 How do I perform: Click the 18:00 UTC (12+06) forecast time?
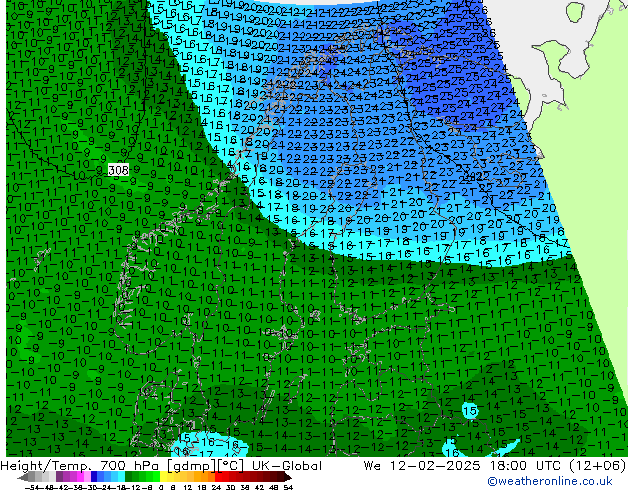pos(558,466)
